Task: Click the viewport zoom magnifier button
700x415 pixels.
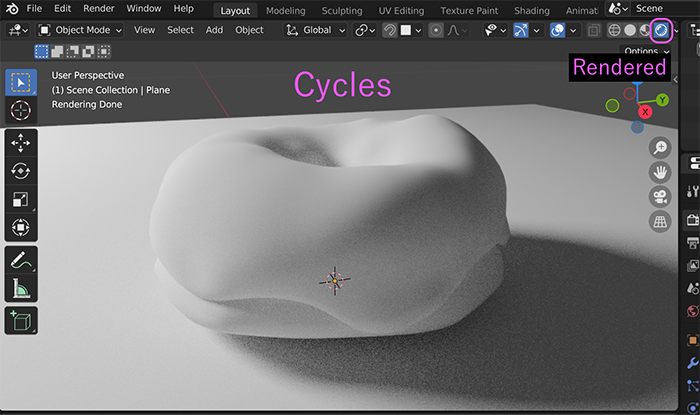Action: (660, 148)
